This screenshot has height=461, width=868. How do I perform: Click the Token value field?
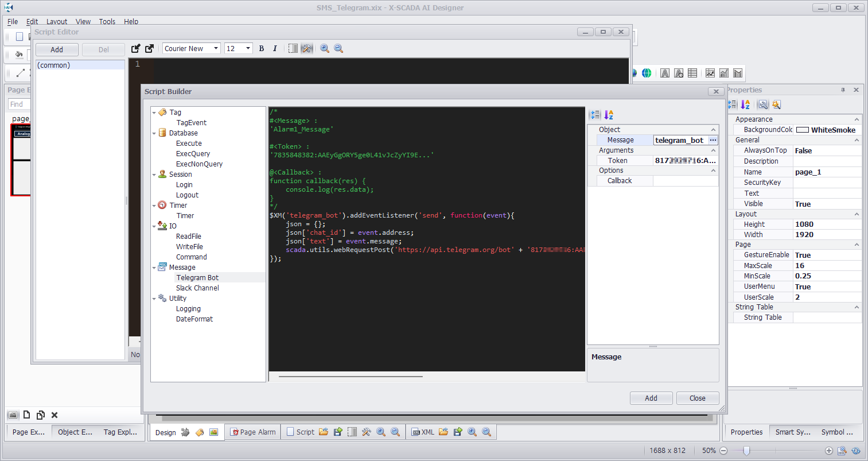[686, 161]
